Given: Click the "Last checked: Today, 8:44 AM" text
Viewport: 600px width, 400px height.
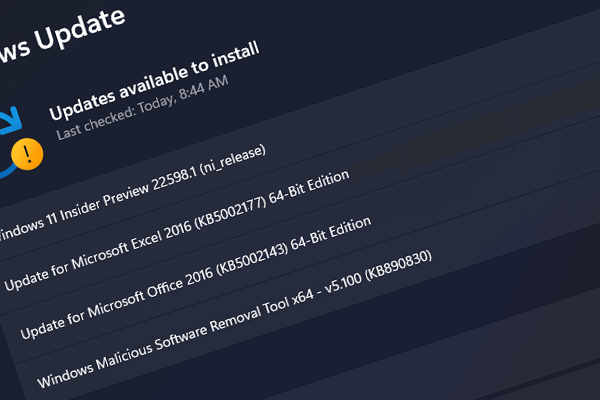Looking at the screenshot, I should click(x=142, y=108).
